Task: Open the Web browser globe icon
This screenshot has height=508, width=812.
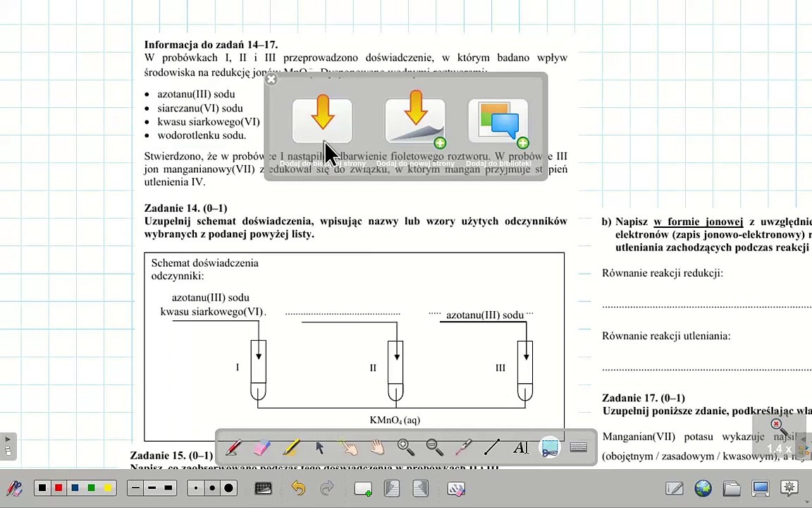Action: (703, 488)
